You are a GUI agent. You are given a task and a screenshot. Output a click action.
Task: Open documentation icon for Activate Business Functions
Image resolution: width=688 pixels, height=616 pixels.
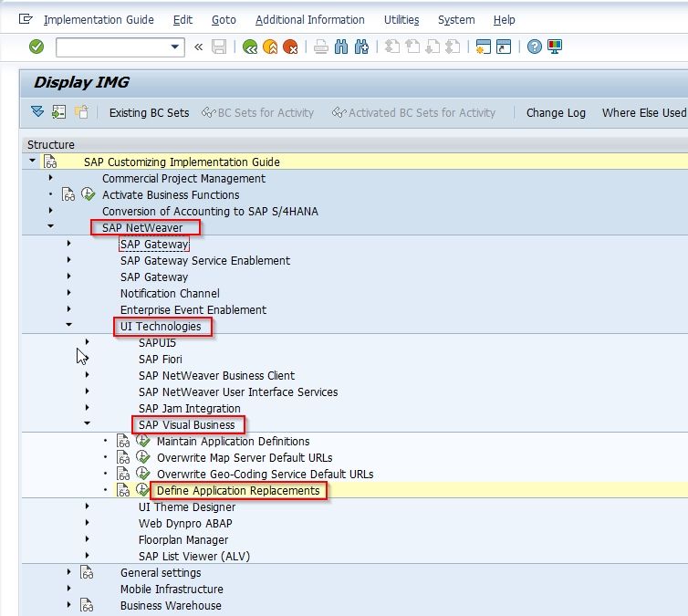[68, 193]
